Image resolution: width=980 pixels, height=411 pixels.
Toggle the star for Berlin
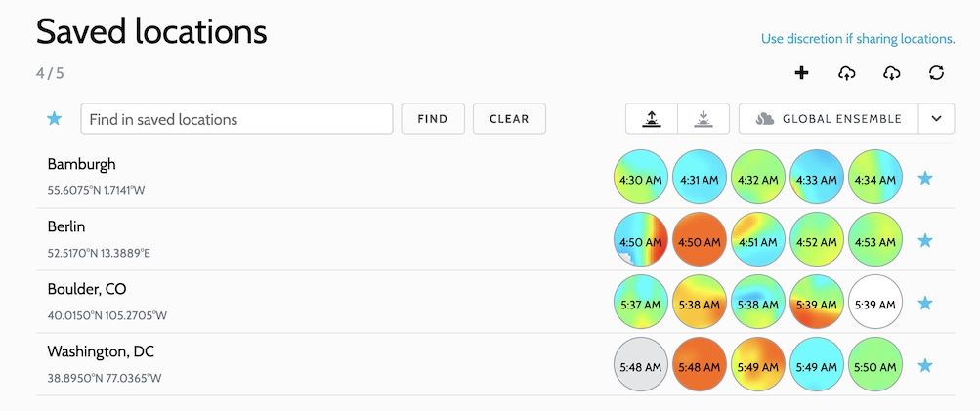(x=925, y=240)
